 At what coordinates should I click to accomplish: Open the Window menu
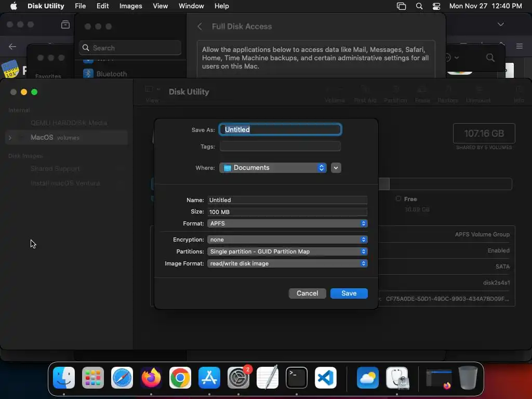click(x=191, y=6)
